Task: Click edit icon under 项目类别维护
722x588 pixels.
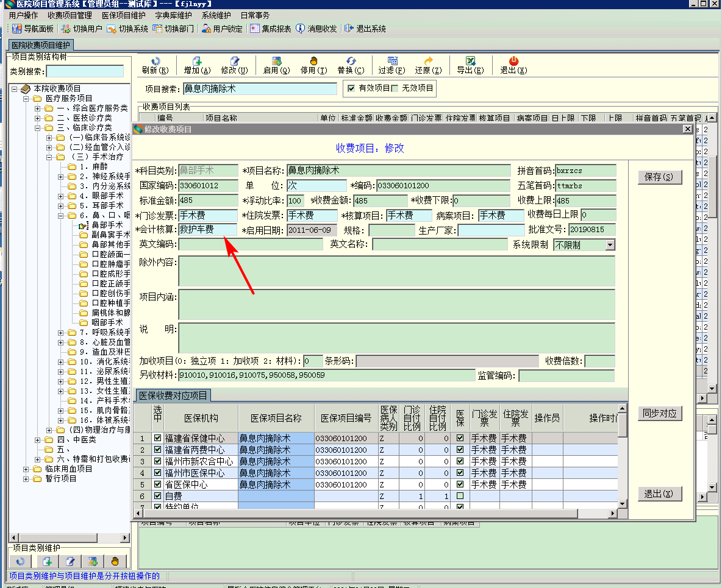Action: (x=70, y=561)
